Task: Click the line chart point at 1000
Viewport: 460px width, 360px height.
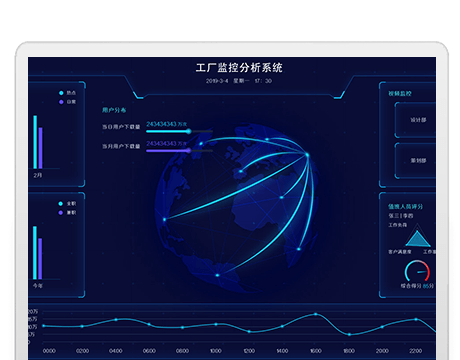Action: tap(216, 324)
